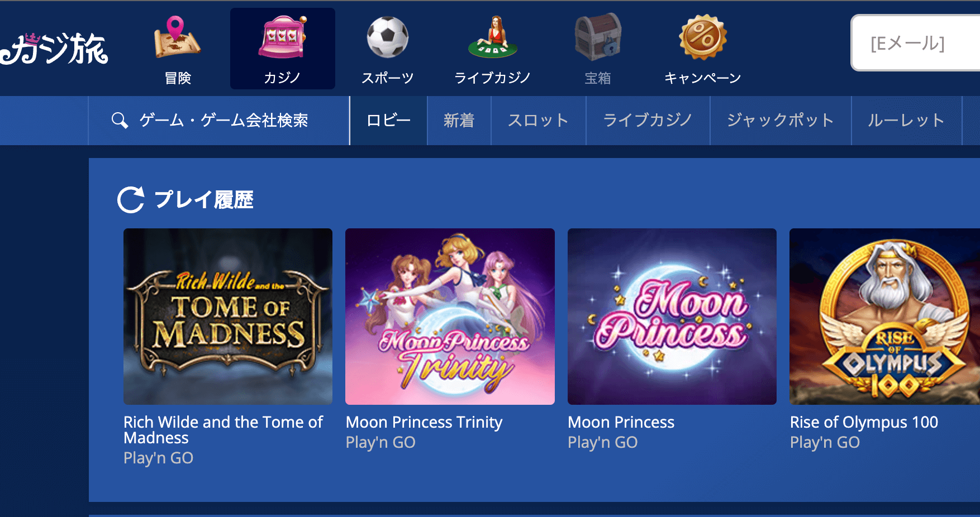980x517 pixels.
Task: Click the Rise of Olympus 100 title link
Action: (864, 423)
